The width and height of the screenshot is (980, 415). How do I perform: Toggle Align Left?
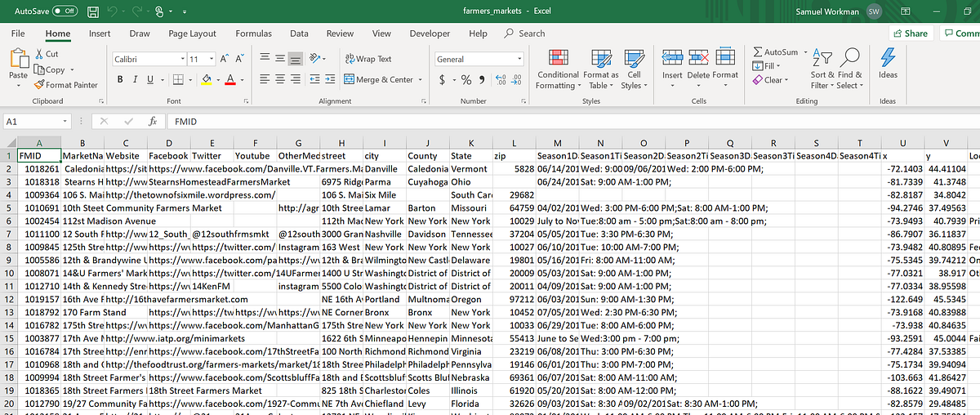265,79
